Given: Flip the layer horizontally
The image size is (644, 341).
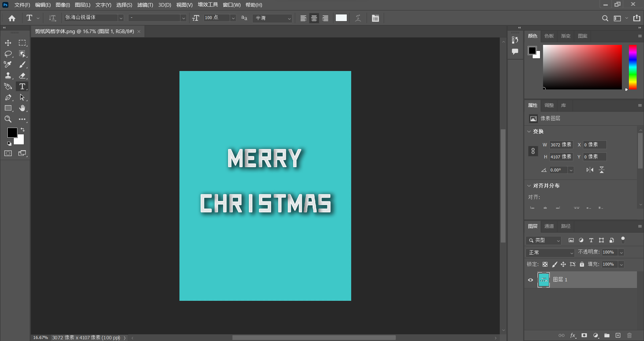Looking at the screenshot, I should point(590,170).
